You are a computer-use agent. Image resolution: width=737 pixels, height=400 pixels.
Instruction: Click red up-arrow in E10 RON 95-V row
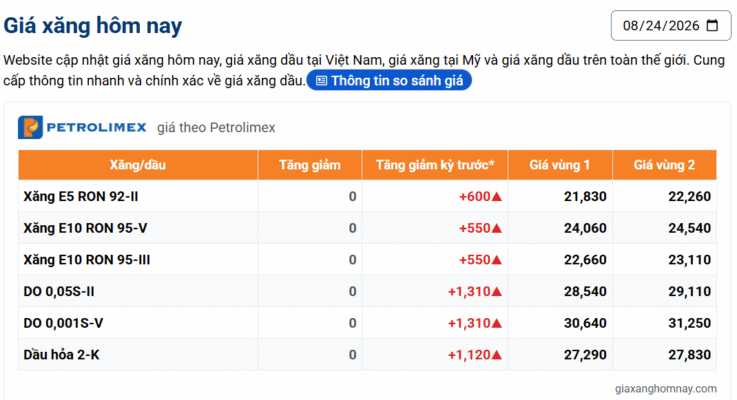[497, 228]
